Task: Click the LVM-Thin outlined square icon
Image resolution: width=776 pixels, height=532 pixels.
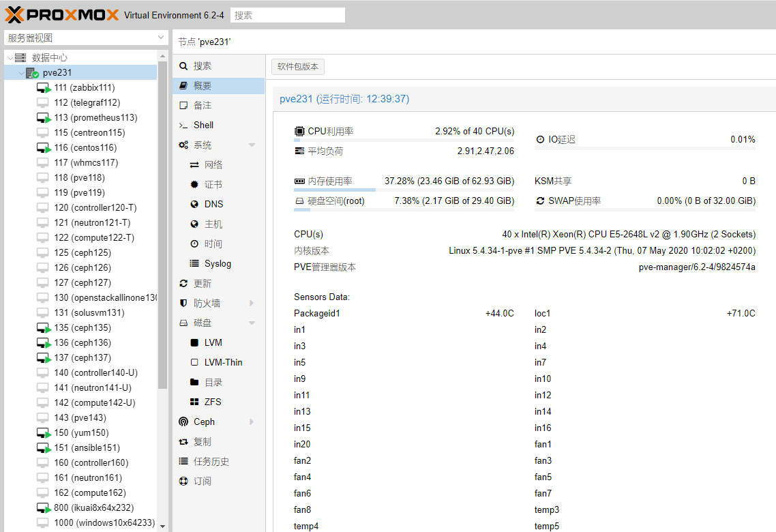Action: click(194, 362)
